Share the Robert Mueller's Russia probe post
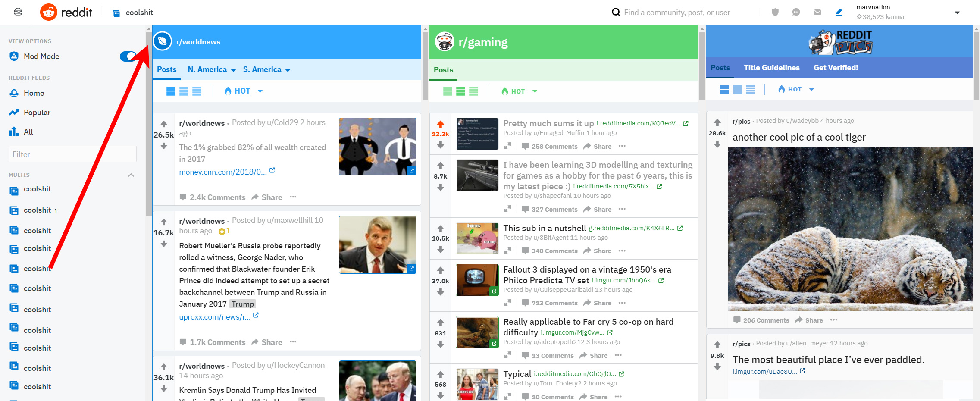980x401 pixels. [267, 342]
